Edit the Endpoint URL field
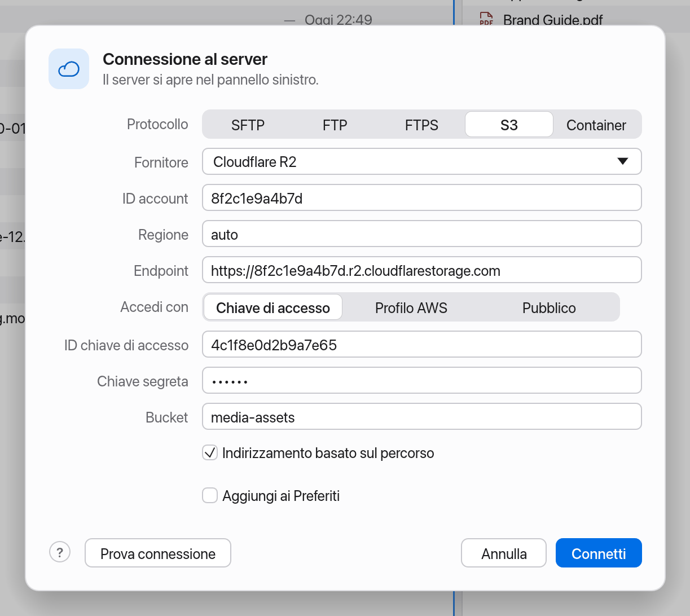The image size is (690, 616). pyautogui.click(x=422, y=270)
